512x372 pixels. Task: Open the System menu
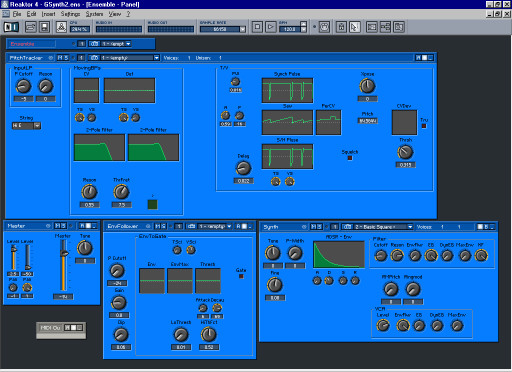point(94,14)
